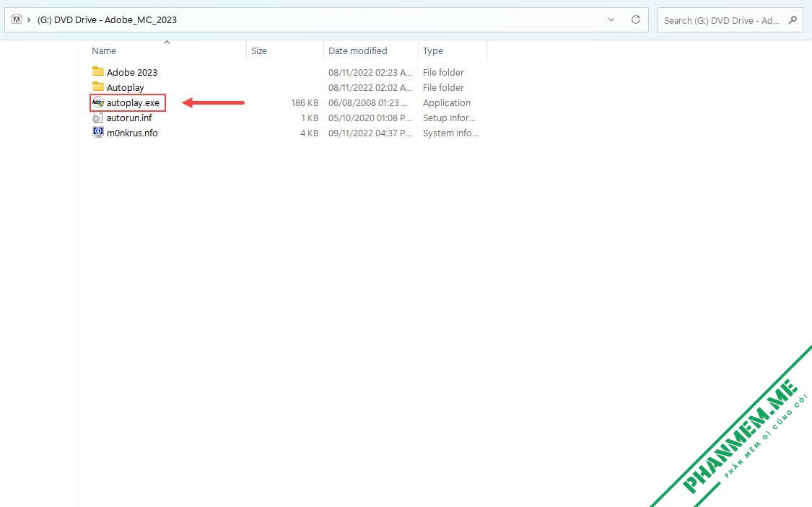The width and height of the screenshot is (812, 507).
Task: Sort files by Date modified column
Action: pos(357,50)
